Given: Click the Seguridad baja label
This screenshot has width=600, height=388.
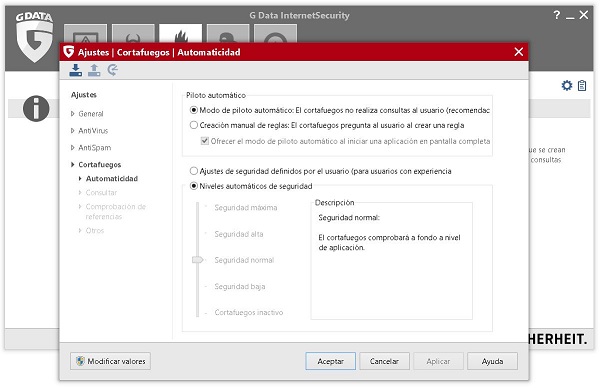Looking at the screenshot, I should [x=240, y=286].
